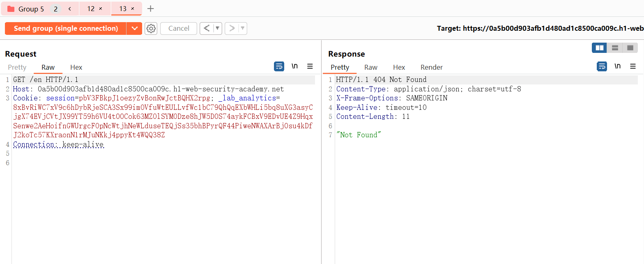Show \n non-printable characters in Response panel
The width and height of the screenshot is (644, 264).
pos(617,66)
